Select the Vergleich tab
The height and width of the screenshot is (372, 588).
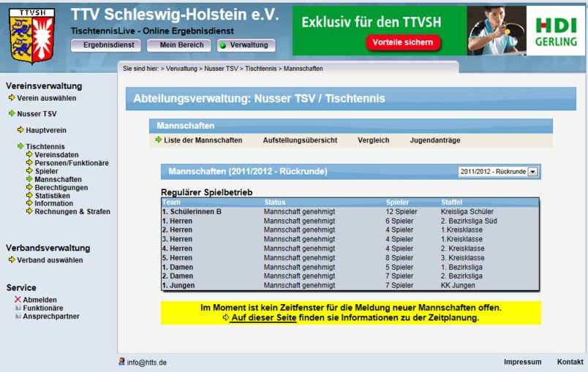tap(373, 140)
